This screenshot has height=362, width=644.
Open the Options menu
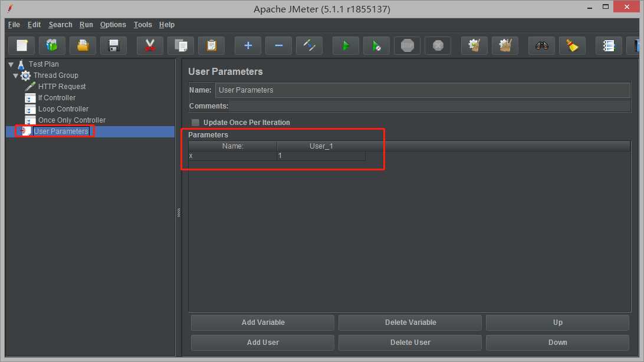(x=113, y=25)
